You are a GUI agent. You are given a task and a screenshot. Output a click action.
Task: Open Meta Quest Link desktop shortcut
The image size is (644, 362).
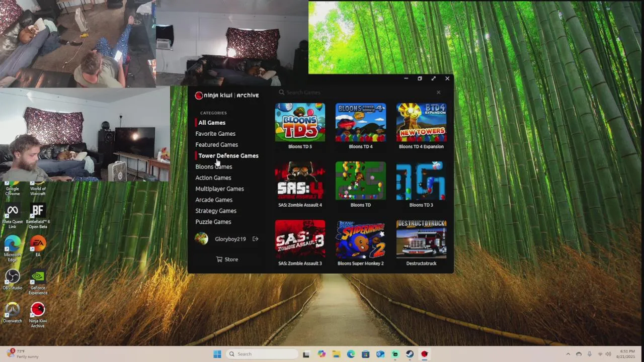coord(13,217)
